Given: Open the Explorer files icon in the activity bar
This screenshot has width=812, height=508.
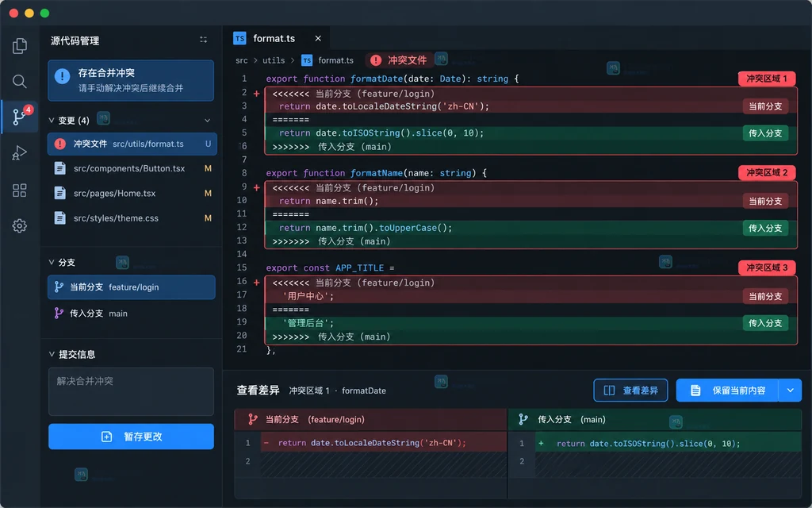Looking at the screenshot, I should point(20,46).
